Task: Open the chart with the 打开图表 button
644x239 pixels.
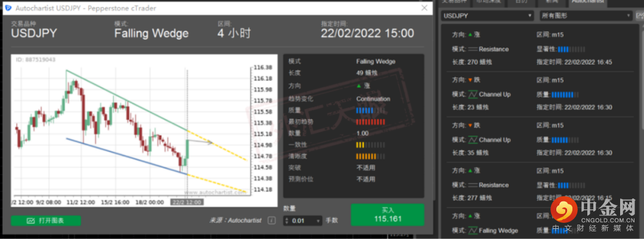Action: click(x=45, y=221)
